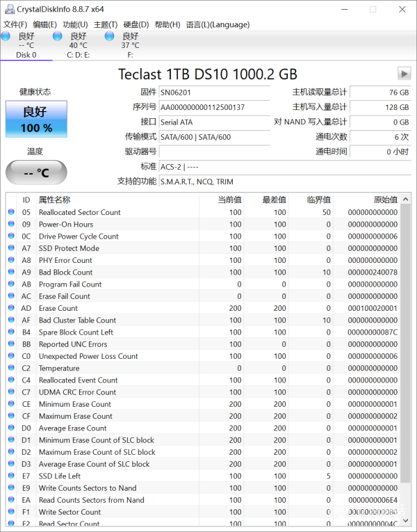Viewport: 417px width, 532px height.
Task: Click the 临界值 column header
Action: (311, 200)
